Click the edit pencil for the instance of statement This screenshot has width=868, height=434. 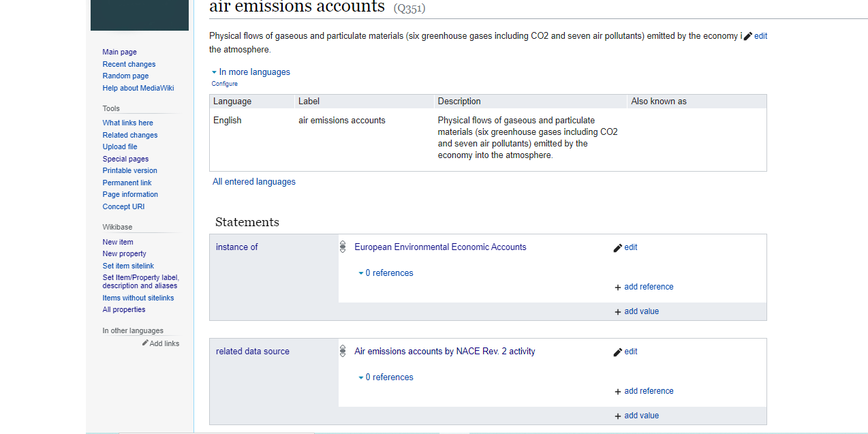pos(618,248)
